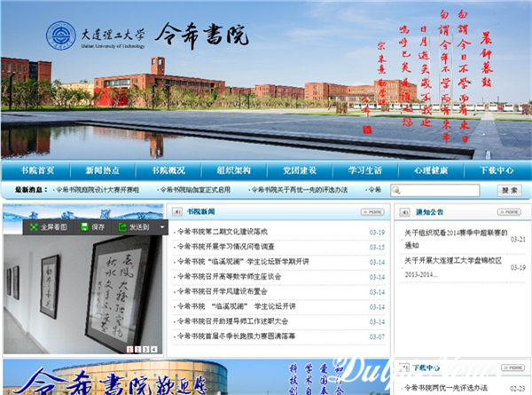Click the calligraphy slideshow image

82,294
